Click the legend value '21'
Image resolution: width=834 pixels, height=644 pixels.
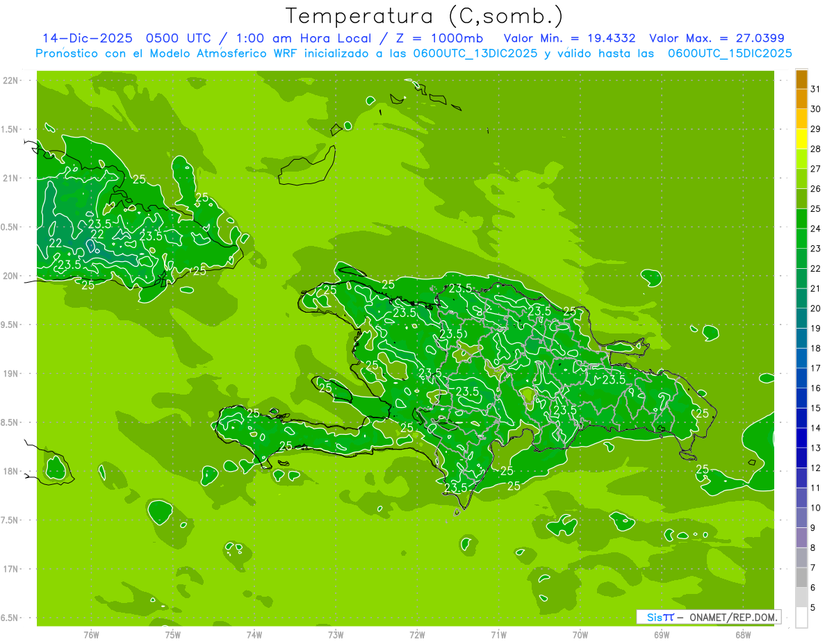pyautogui.click(x=816, y=288)
